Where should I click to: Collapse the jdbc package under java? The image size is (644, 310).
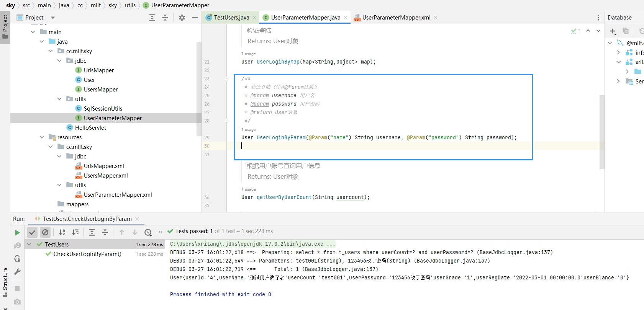pos(59,60)
